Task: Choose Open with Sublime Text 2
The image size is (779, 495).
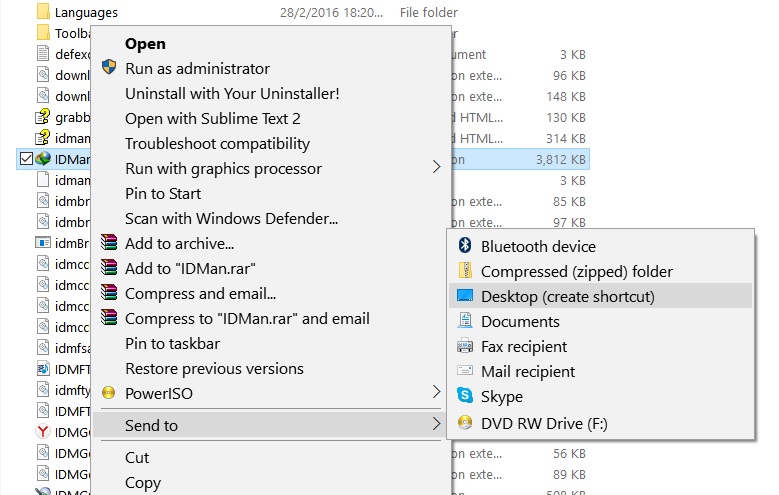Action: pyautogui.click(x=212, y=118)
